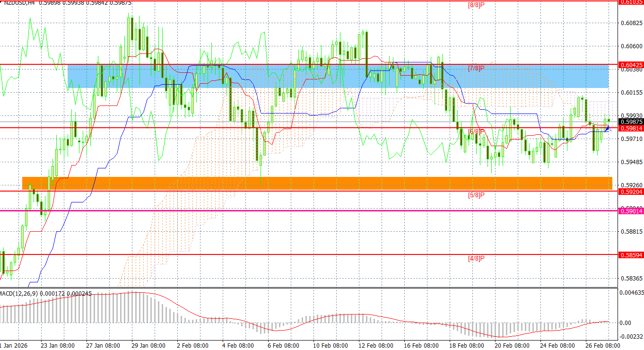Click the red 0.59204 price tag

click(x=631, y=191)
